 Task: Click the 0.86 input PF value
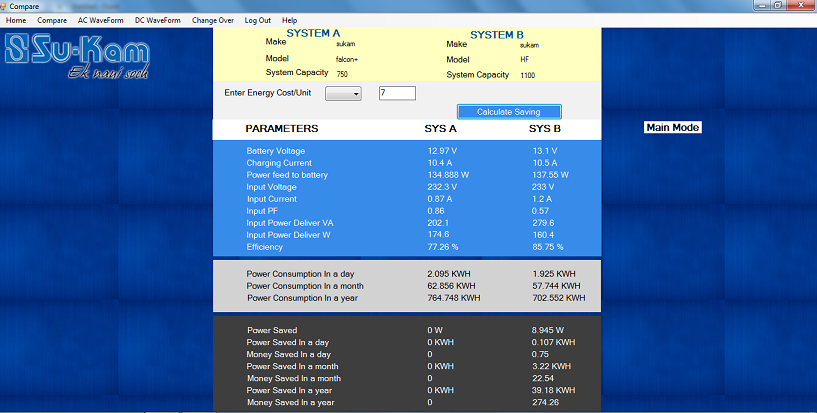[436, 211]
